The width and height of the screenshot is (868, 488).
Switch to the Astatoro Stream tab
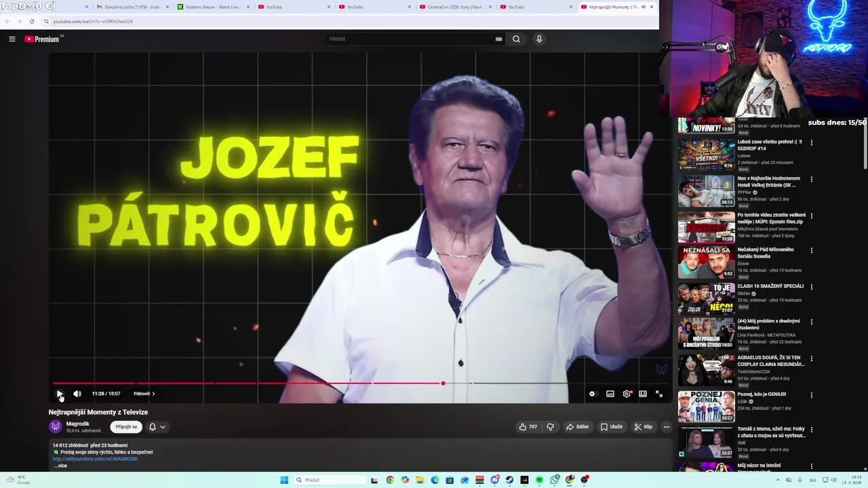pyautogui.click(x=209, y=7)
